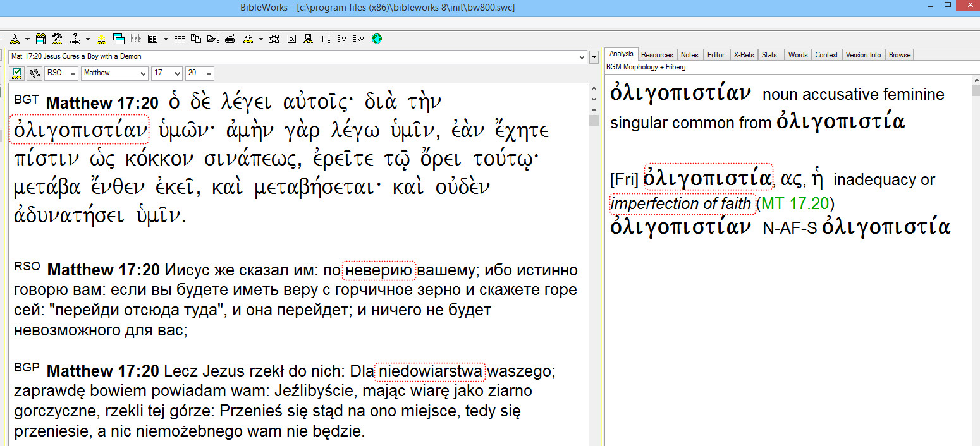
Task: Switch to the Editor tab
Action: (x=716, y=55)
